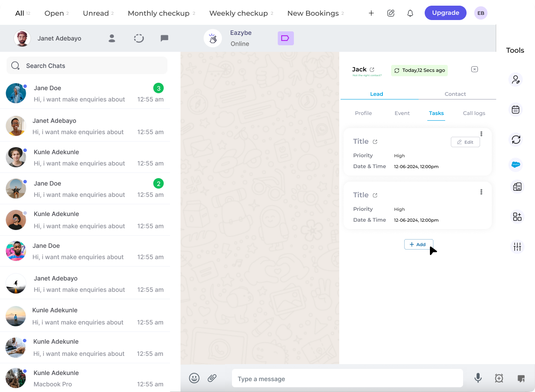Click the notifications bell icon
The image size is (535, 392).
410,13
